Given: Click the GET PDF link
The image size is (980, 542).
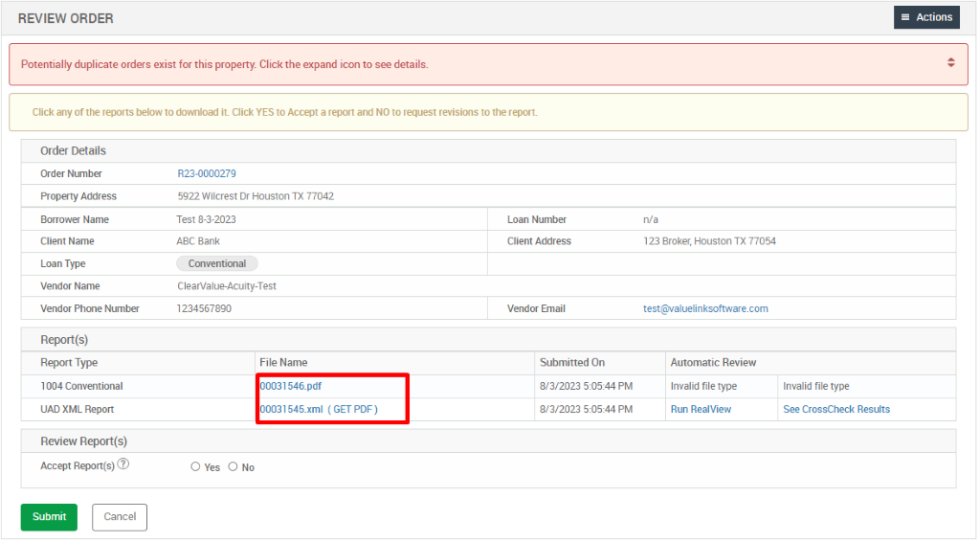Looking at the screenshot, I should point(352,410).
